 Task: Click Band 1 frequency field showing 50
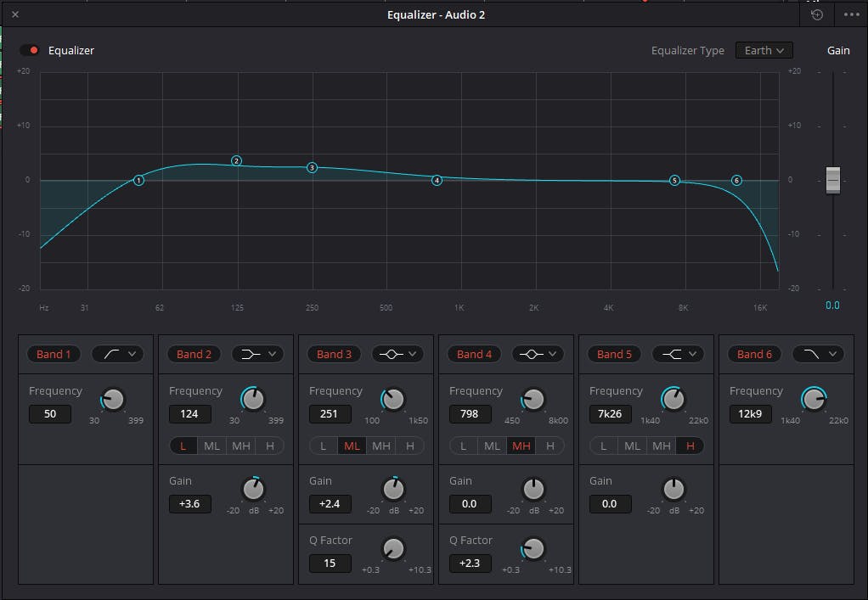[x=50, y=413]
